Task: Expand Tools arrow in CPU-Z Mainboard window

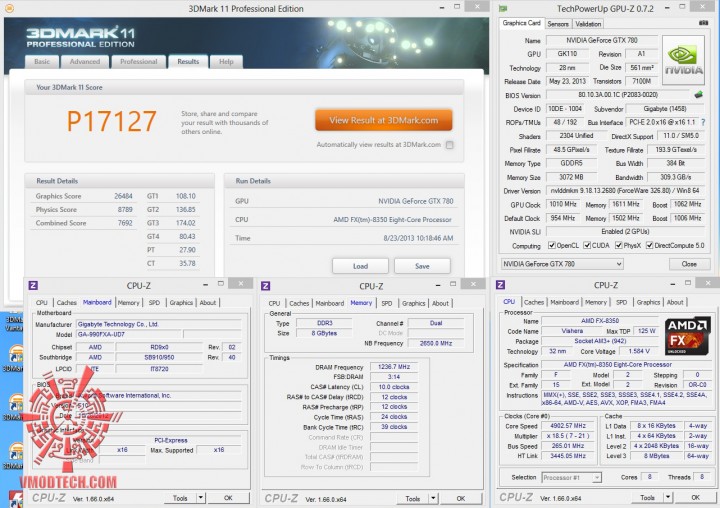Action: (x=200, y=498)
